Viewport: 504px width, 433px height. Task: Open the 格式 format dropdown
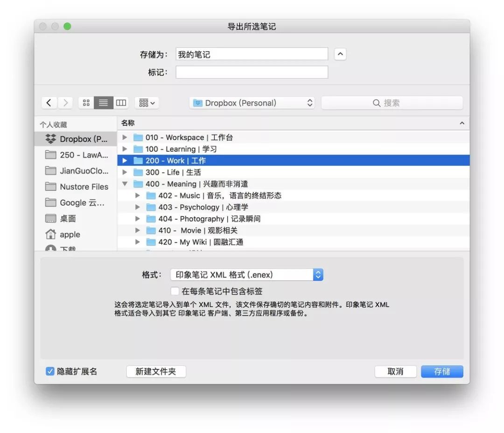click(246, 274)
